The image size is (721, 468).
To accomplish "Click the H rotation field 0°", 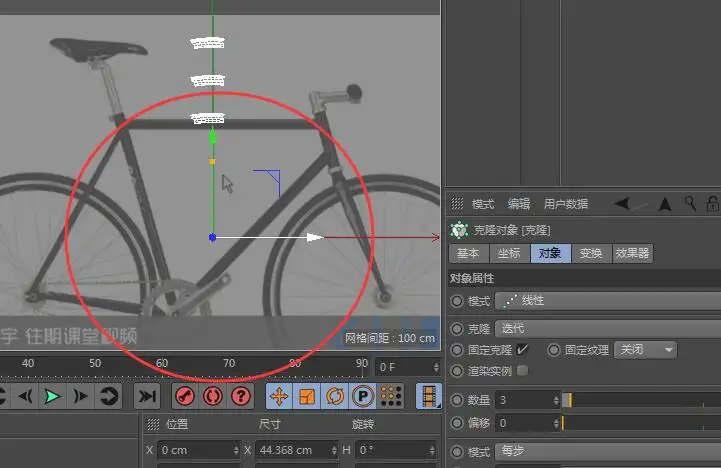I will [x=395, y=450].
